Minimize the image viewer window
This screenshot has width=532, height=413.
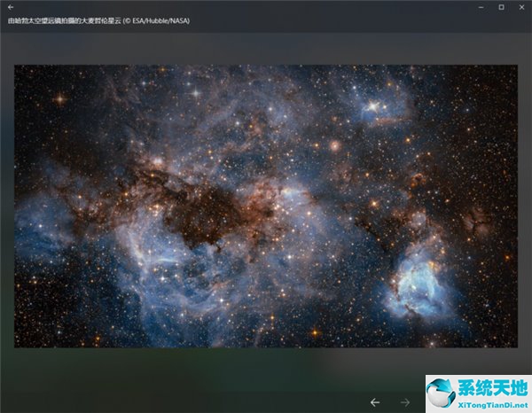(x=481, y=7)
